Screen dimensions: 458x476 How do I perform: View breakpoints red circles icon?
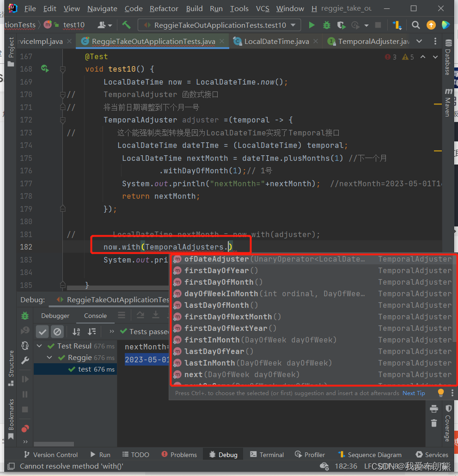coord(25,429)
